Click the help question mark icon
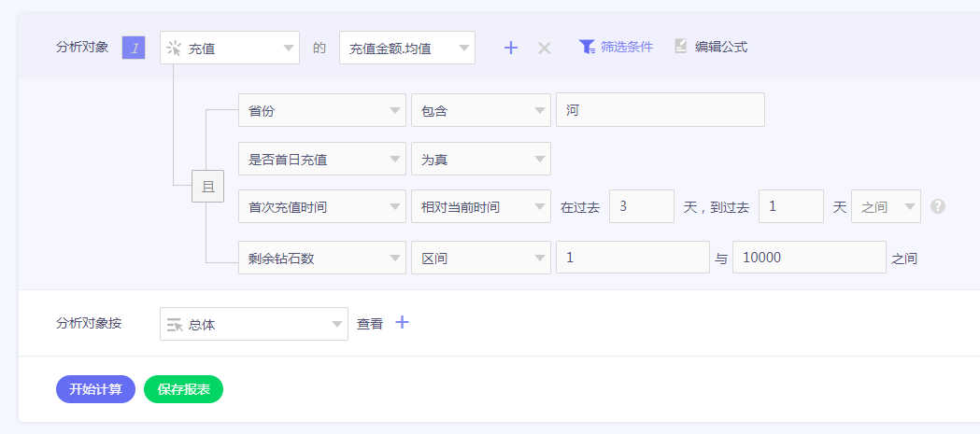Viewport: 980px width, 434px height. click(x=938, y=206)
